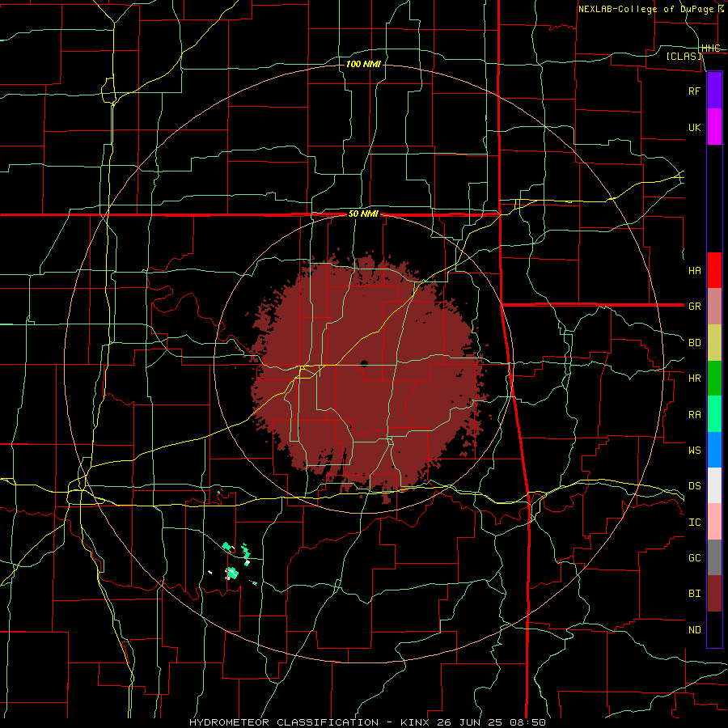Image resolution: width=728 pixels, height=728 pixels.
Task: Click the KINX station identifier
Action: [415, 722]
